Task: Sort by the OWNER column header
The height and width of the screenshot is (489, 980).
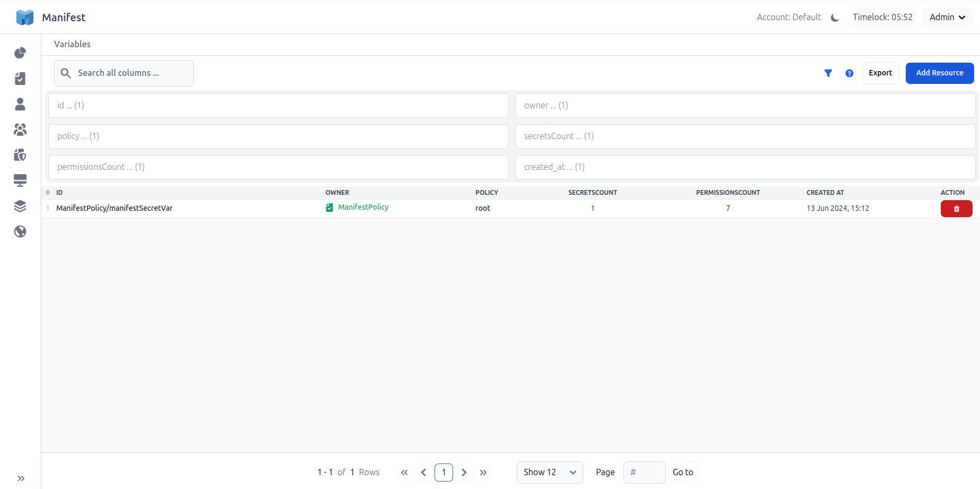Action: pyautogui.click(x=337, y=193)
